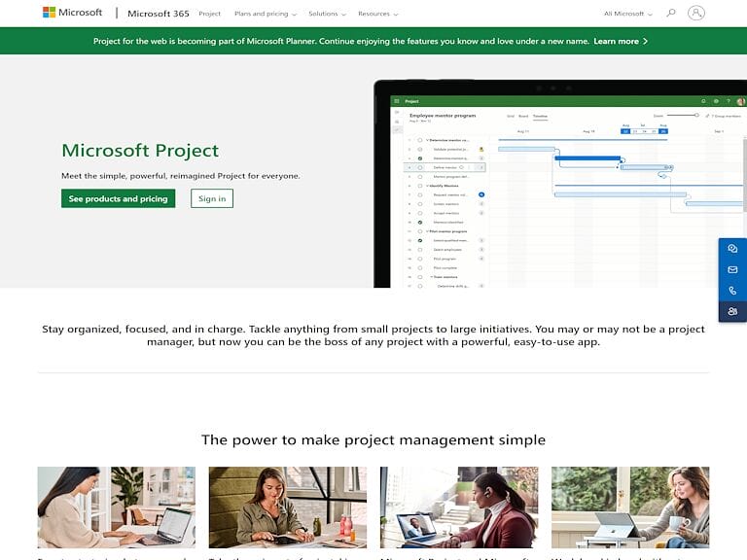Click the phone call icon on side panel
The width and height of the screenshot is (747, 560).
732,291
